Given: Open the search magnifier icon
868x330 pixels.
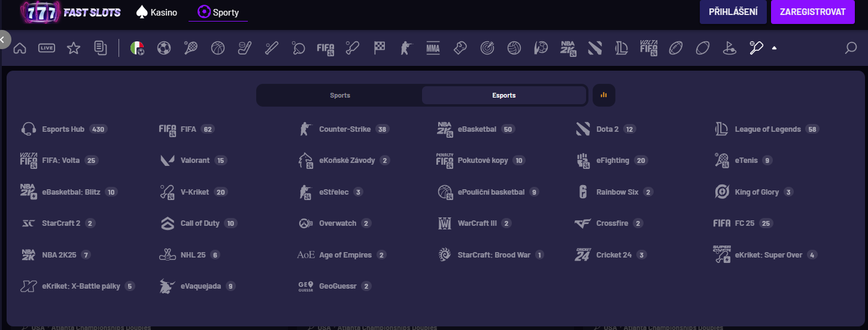Looking at the screenshot, I should (851, 49).
